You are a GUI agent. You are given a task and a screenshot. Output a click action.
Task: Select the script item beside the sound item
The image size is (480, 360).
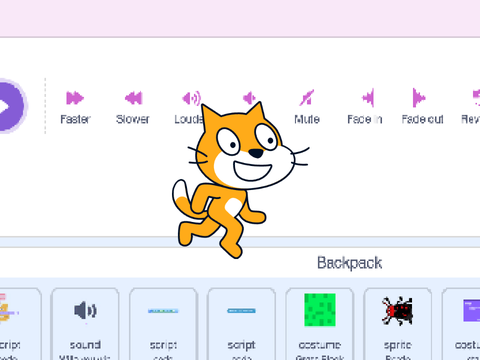pyautogui.click(x=163, y=324)
